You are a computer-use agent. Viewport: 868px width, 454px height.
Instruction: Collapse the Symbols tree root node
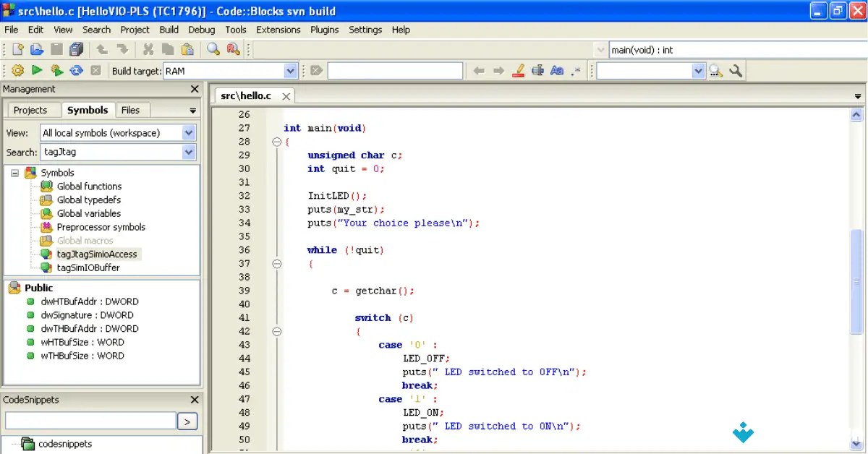(14, 173)
